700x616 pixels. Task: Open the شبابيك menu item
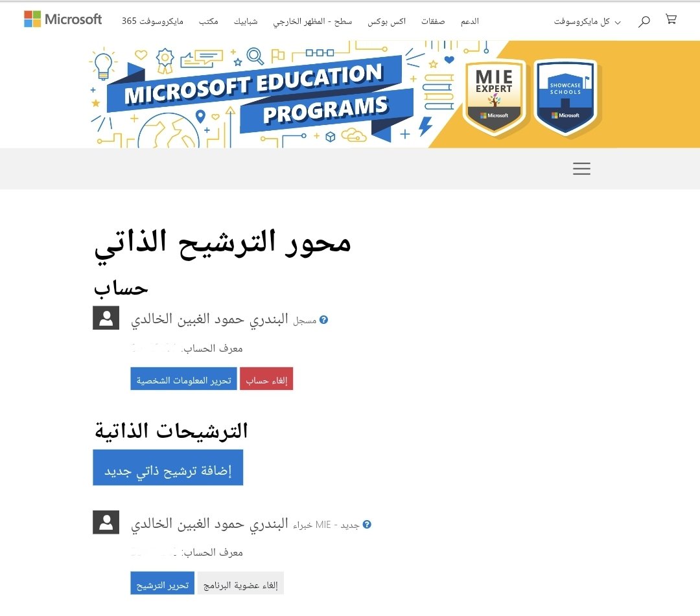(246, 21)
